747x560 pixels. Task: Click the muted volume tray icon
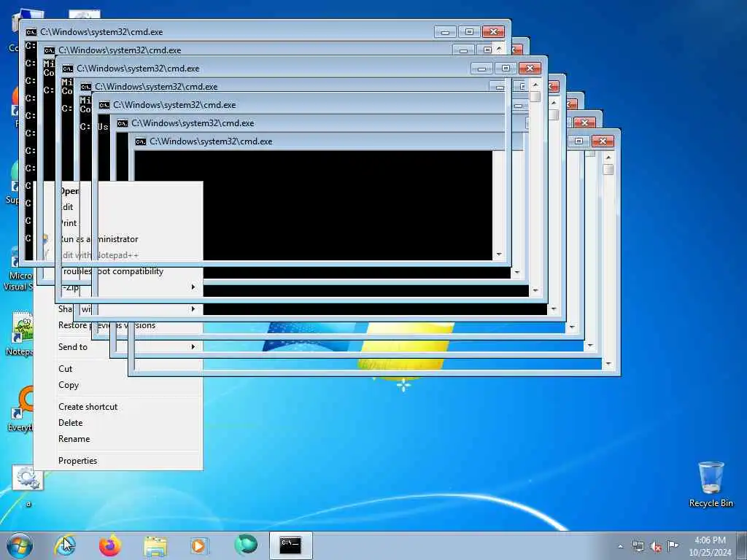[x=656, y=546]
